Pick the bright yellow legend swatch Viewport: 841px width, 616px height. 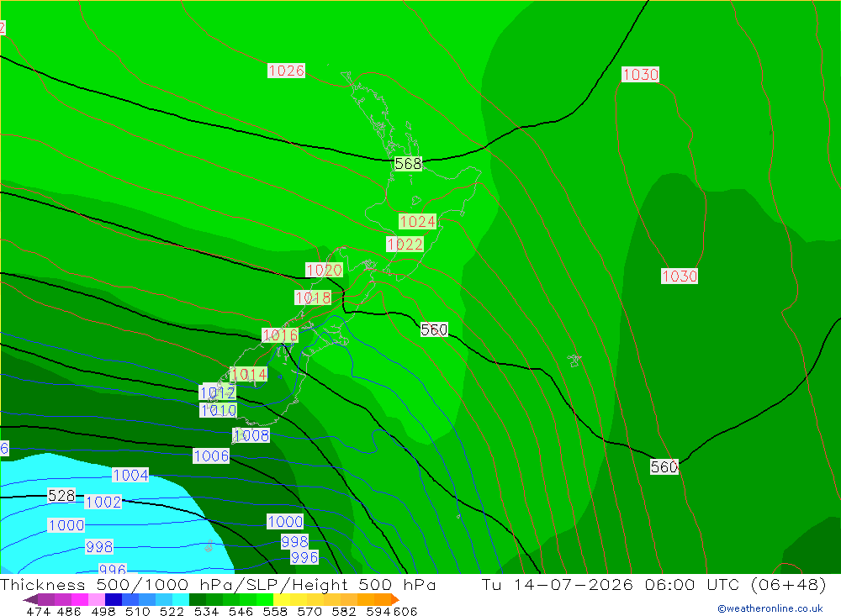coord(282,599)
